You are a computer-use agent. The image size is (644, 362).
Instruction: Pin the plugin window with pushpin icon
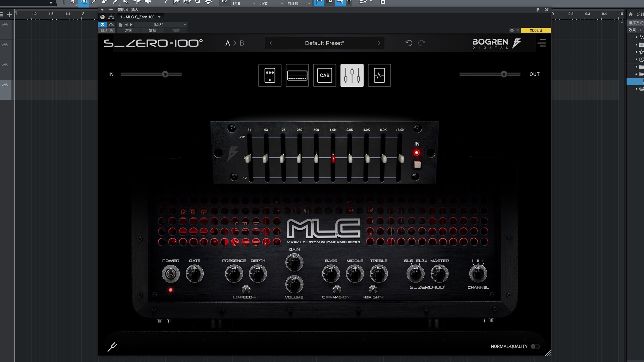(537, 10)
